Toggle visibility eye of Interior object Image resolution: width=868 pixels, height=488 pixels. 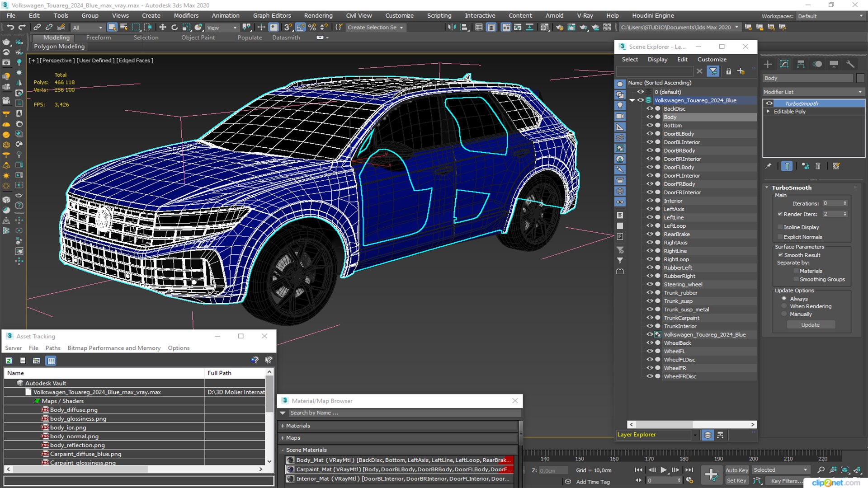[650, 201]
